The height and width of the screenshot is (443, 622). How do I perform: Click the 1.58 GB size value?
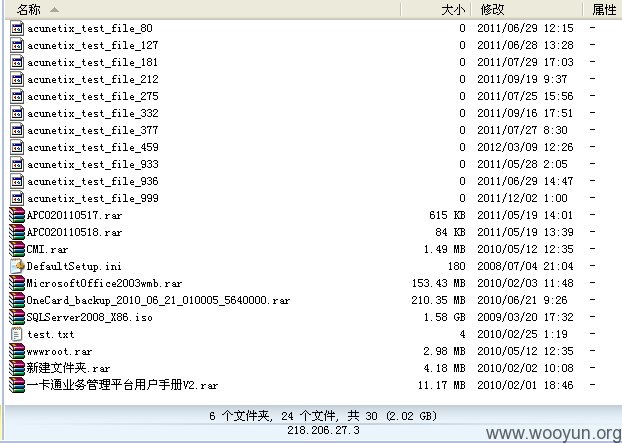[445, 317]
